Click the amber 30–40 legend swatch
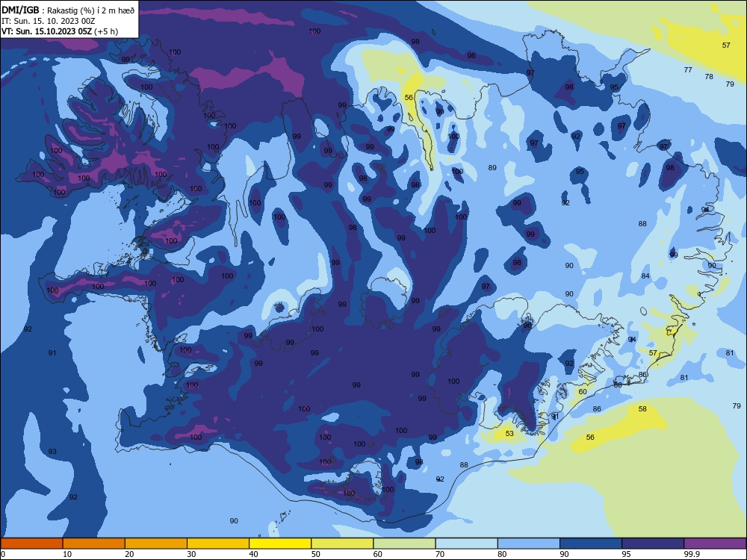Screen dimensions: 747x560 coord(218,544)
